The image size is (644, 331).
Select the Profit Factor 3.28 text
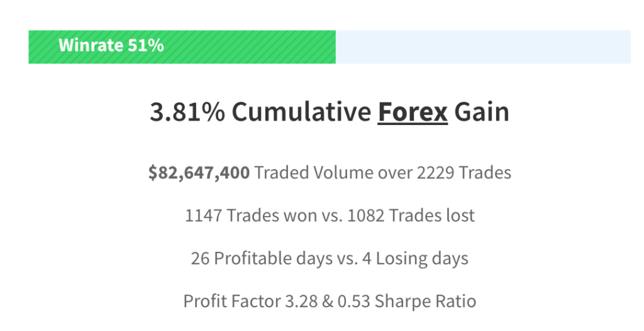(250, 301)
